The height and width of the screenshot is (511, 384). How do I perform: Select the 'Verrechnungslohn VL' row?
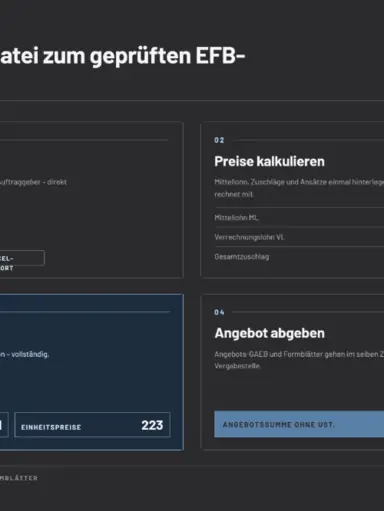[299, 237]
